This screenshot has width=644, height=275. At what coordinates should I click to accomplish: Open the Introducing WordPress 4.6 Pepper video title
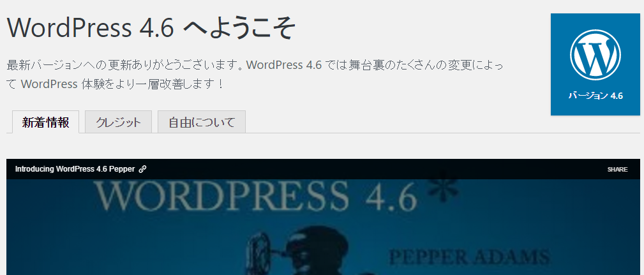[75, 169]
